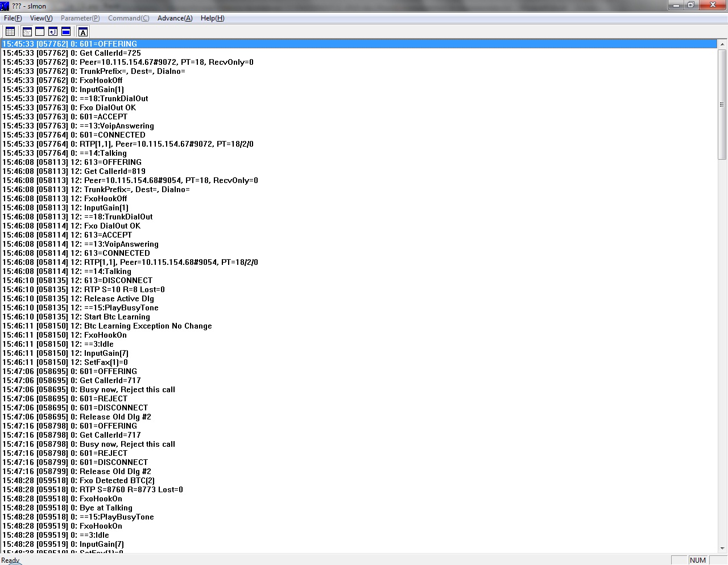
Task: Select the '613=OFFERING' log line
Action: pyautogui.click(x=359, y=162)
